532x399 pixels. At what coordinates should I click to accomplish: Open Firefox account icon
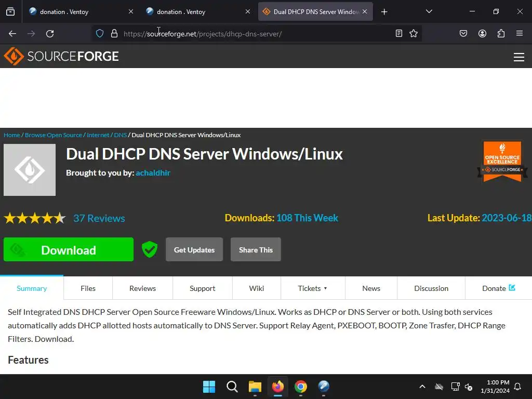482,33
